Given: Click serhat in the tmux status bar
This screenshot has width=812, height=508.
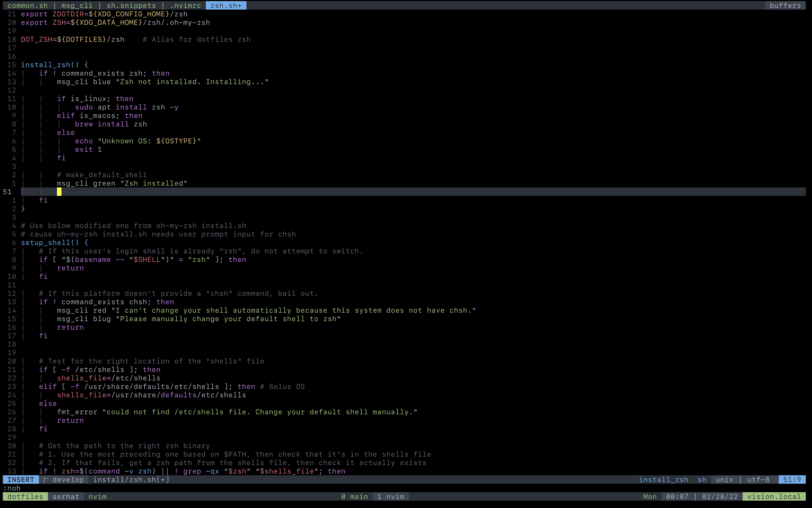Looking at the screenshot, I should point(66,497).
